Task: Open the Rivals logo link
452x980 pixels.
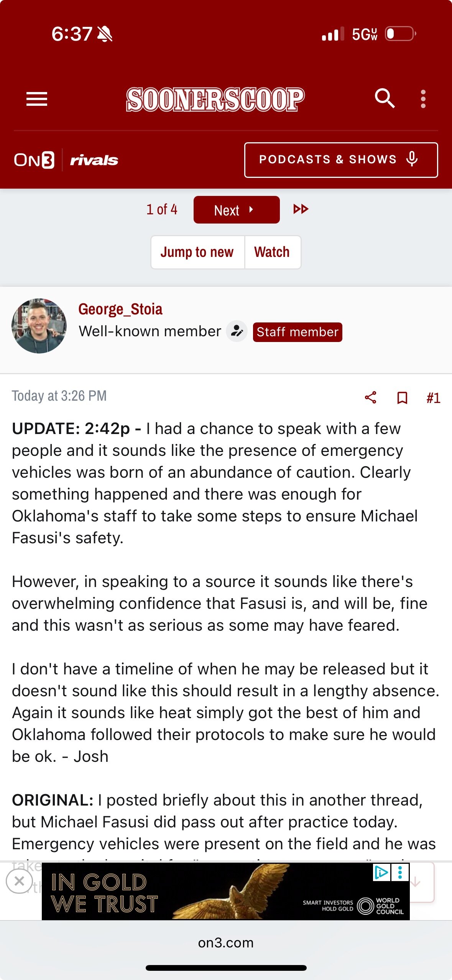Action: tap(94, 160)
